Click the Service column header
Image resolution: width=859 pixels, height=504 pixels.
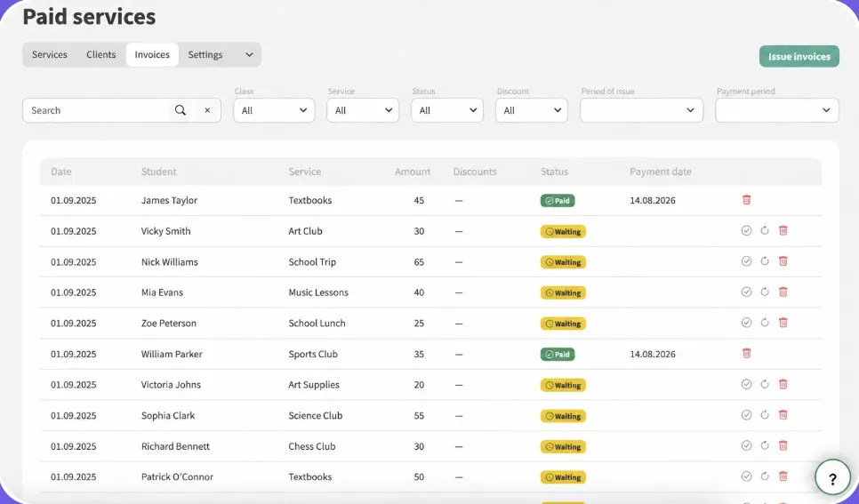point(305,172)
